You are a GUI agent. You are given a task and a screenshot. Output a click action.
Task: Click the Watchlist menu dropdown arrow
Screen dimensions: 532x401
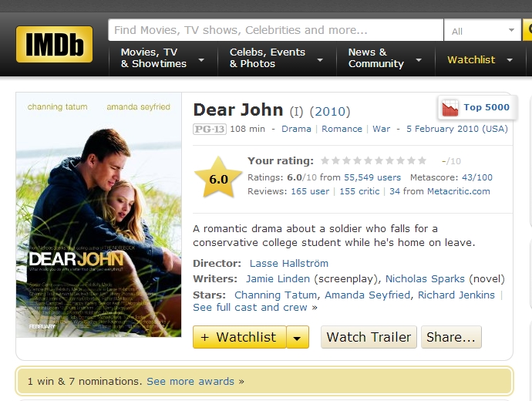click(x=510, y=60)
